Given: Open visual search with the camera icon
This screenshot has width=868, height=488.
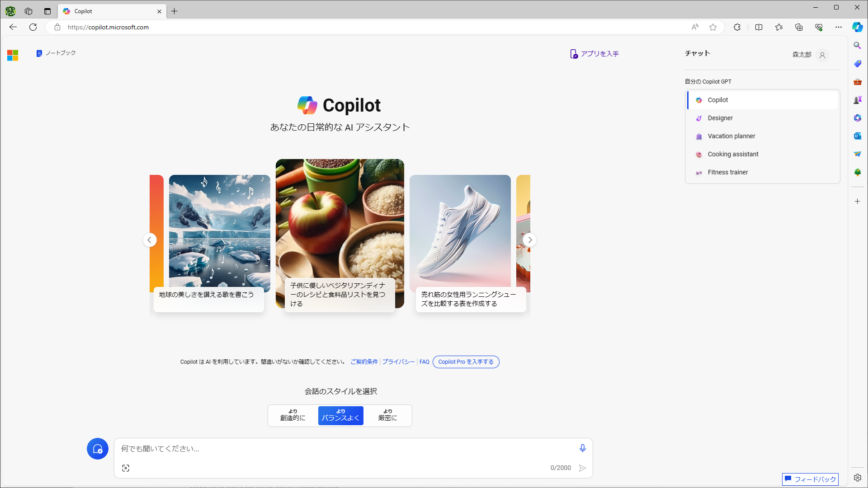Looking at the screenshot, I should pos(126,468).
